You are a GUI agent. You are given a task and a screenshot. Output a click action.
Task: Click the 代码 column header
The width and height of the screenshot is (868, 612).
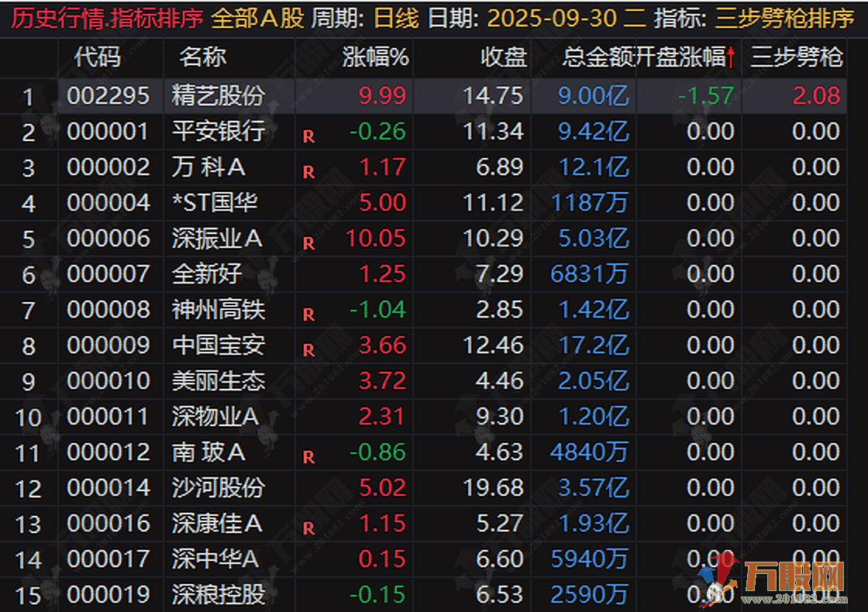point(98,57)
